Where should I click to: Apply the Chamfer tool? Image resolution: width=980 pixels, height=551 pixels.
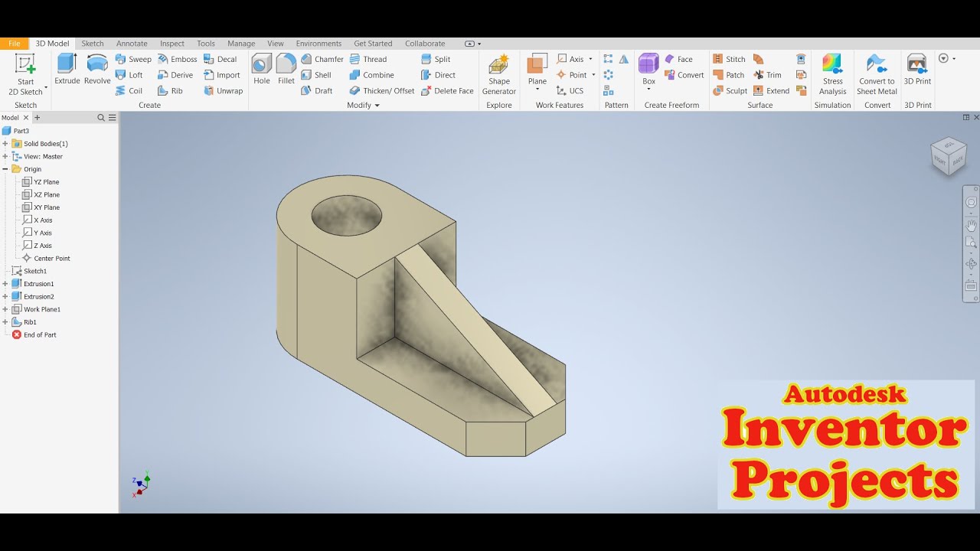(322, 59)
